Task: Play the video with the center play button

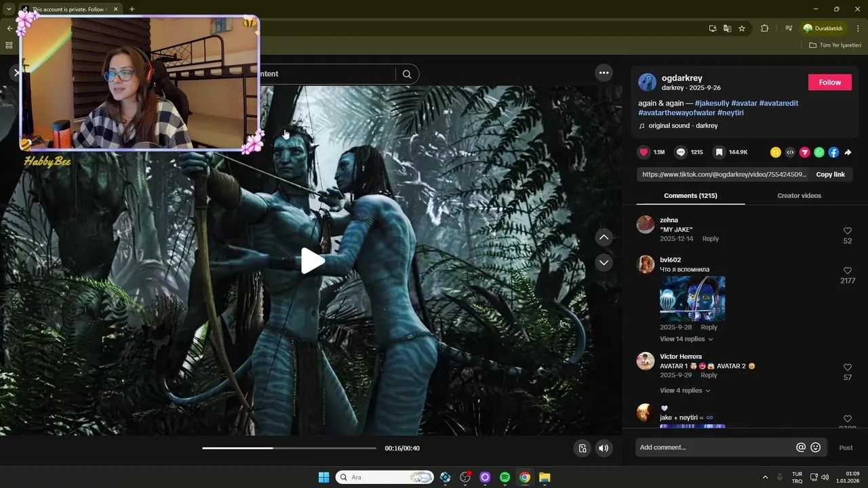Action: 312,261
